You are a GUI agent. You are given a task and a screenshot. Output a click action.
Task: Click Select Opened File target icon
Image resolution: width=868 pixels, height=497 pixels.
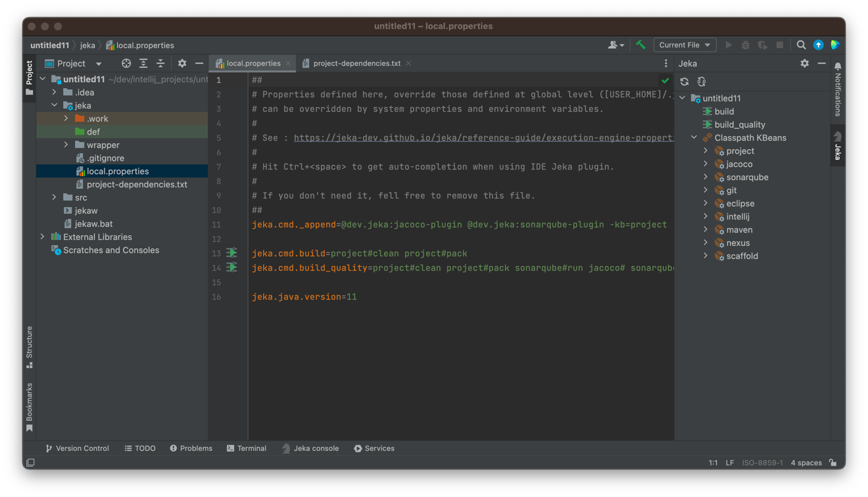click(x=126, y=64)
